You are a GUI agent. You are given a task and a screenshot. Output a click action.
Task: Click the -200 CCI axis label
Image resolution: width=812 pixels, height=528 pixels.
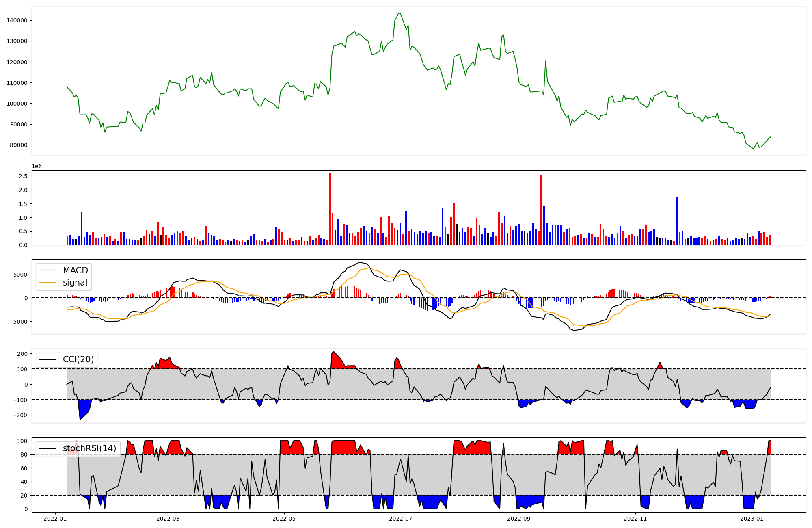[20, 415]
